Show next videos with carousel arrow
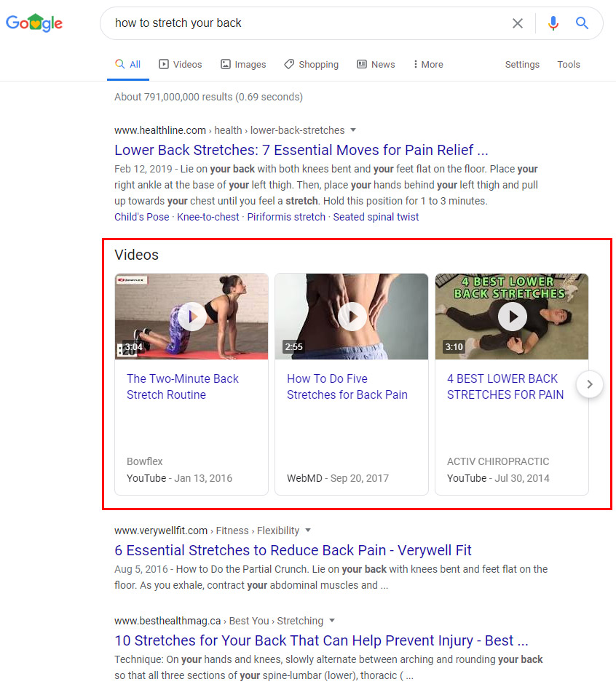This screenshot has width=616, height=695. click(x=590, y=384)
